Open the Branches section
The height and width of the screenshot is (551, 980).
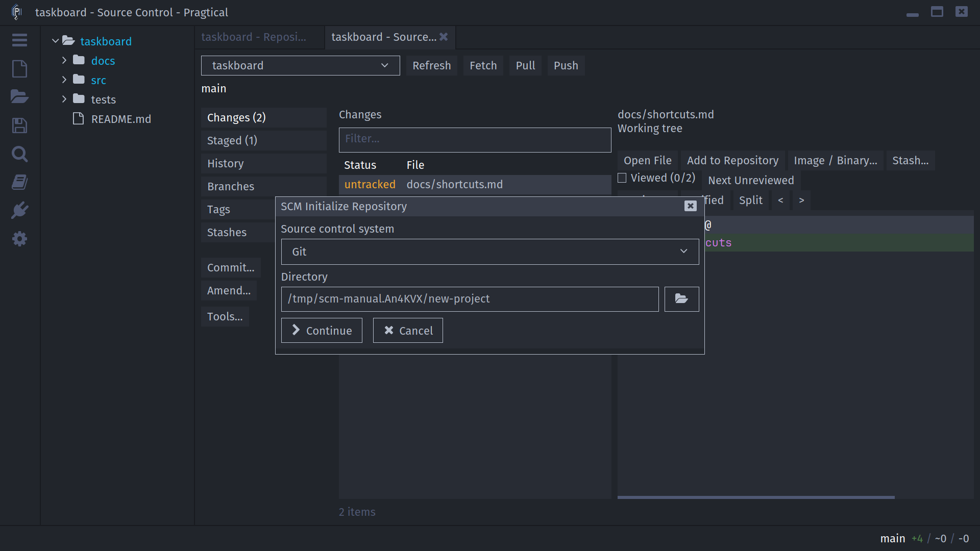tap(264, 186)
